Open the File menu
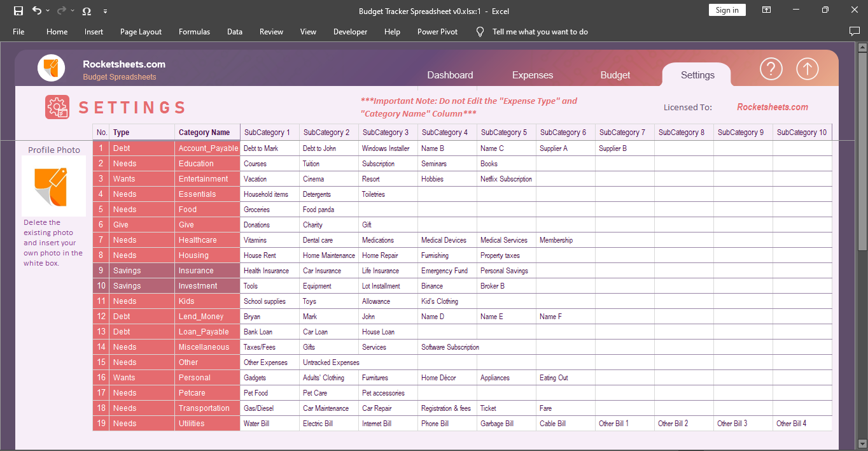868x451 pixels. [18, 32]
